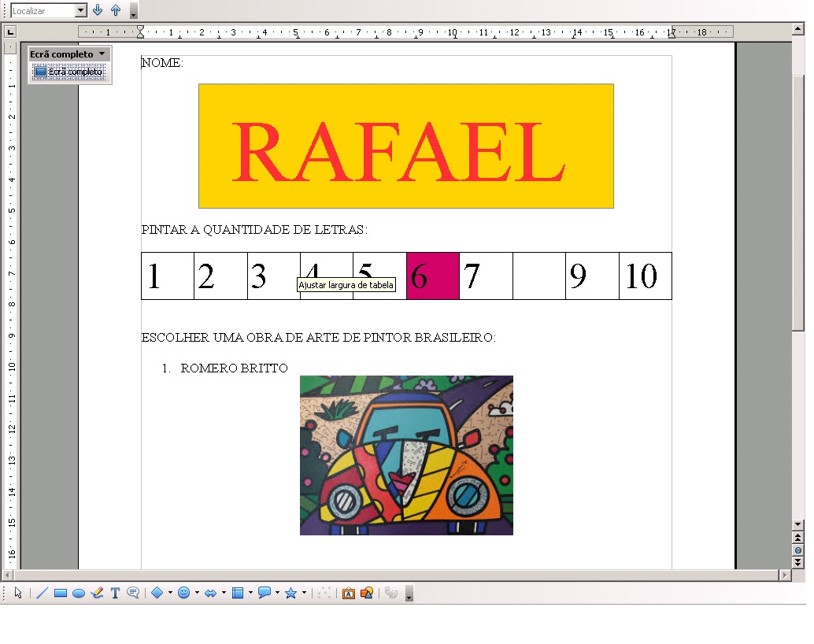
Task: Open Block Arrows dropdown arrow
Action: [x=224, y=593]
